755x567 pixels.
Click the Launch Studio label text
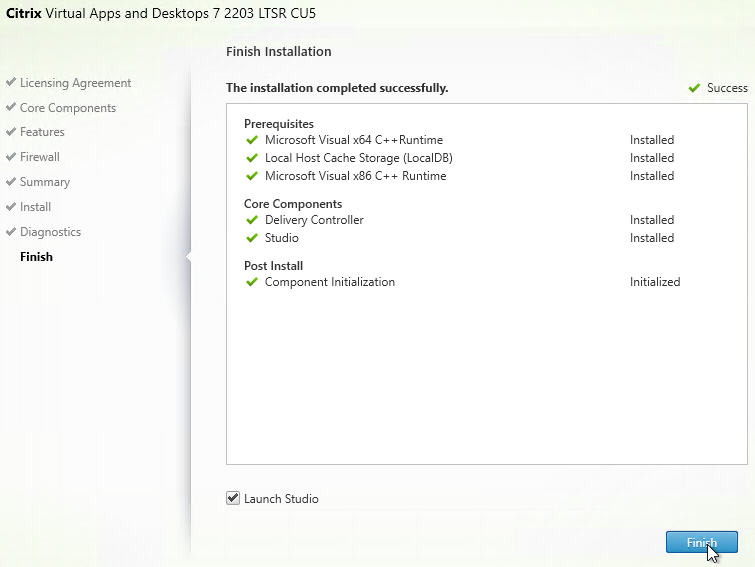pyautogui.click(x=281, y=499)
